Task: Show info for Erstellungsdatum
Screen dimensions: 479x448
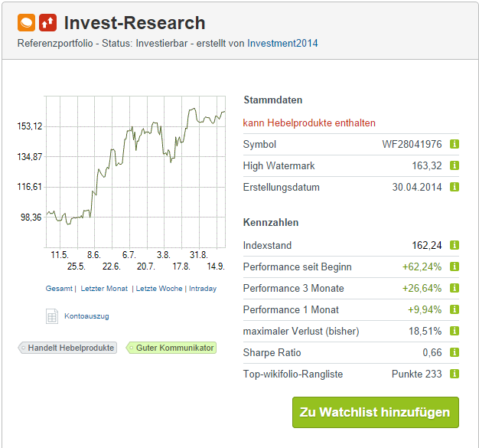Action: click(x=455, y=187)
